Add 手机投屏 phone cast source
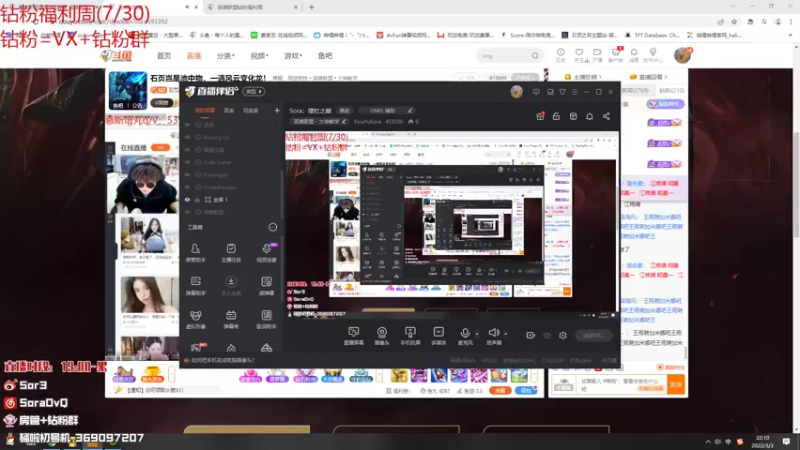The image size is (800, 450). 410,336
